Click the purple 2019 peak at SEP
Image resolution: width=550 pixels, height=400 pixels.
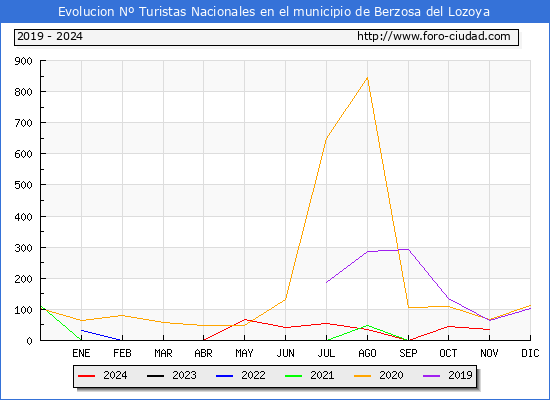point(408,249)
